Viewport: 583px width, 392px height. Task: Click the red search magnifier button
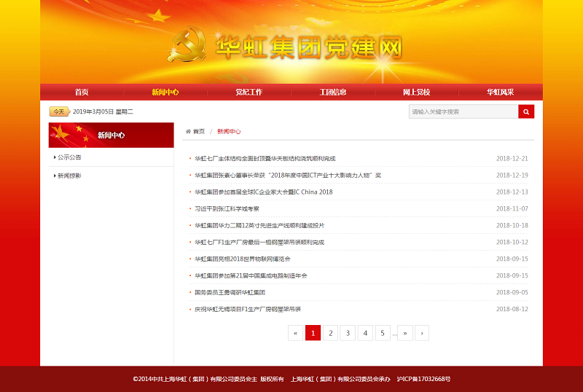[526, 111]
